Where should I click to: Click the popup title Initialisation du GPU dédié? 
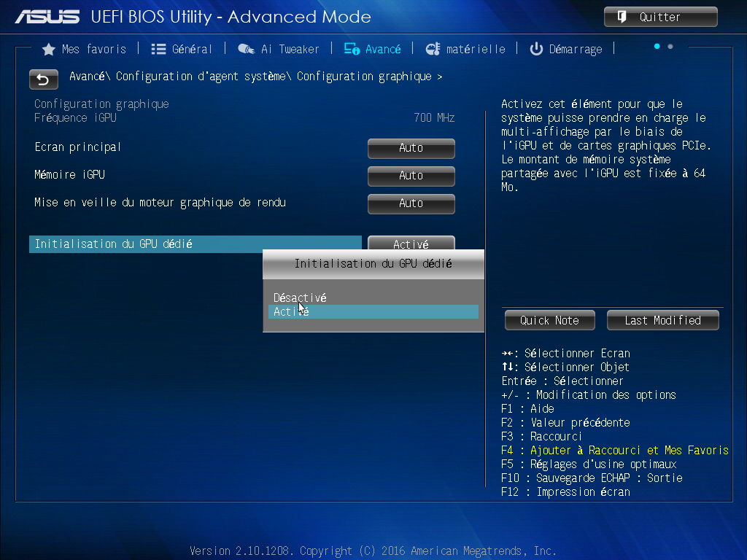(373, 264)
